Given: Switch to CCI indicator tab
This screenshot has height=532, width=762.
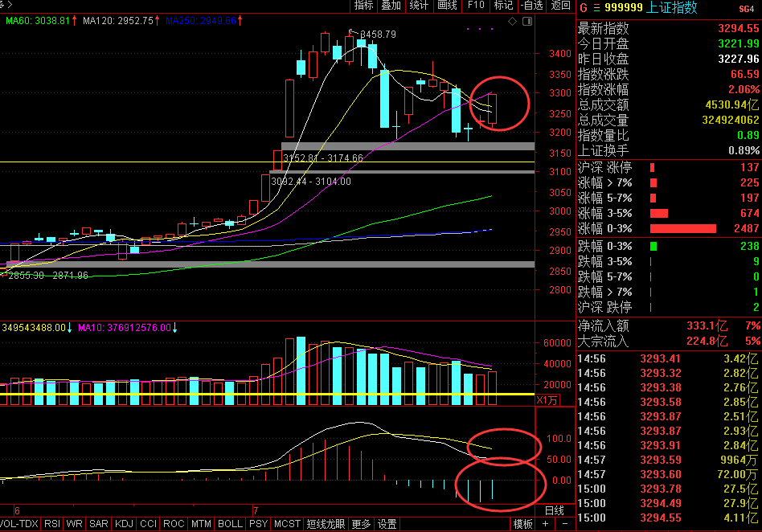Looking at the screenshot, I should [148, 524].
